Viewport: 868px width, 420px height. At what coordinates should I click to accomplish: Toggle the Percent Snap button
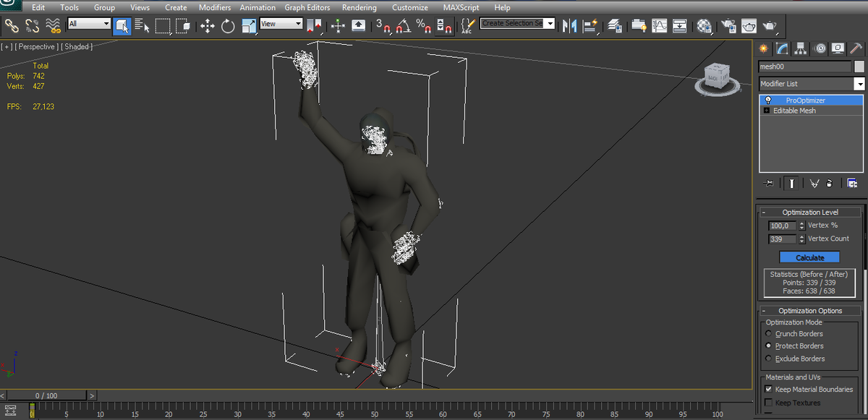(424, 26)
